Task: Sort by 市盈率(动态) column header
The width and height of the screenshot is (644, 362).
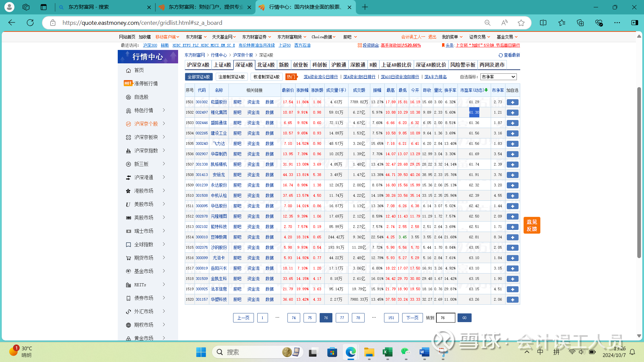Action: pyautogui.click(x=474, y=90)
